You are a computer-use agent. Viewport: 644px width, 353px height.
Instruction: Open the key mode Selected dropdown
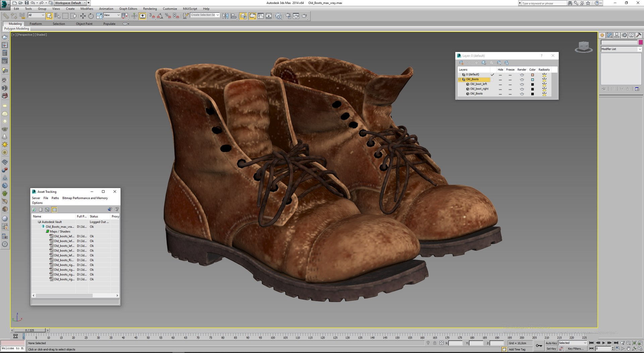(x=573, y=343)
